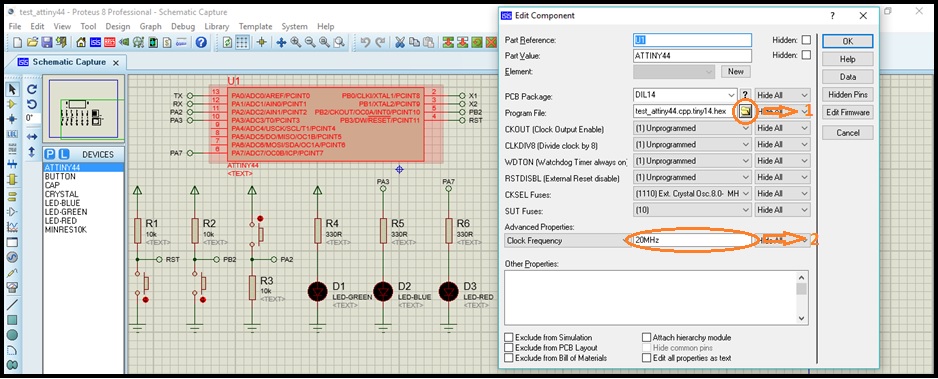The height and width of the screenshot is (379, 938).
Task: Redraw the display with refresh icon
Action: pos(227,42)
